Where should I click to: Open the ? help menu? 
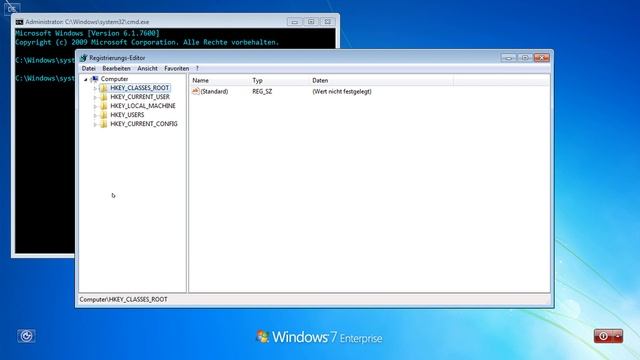(x=197, y=69)
